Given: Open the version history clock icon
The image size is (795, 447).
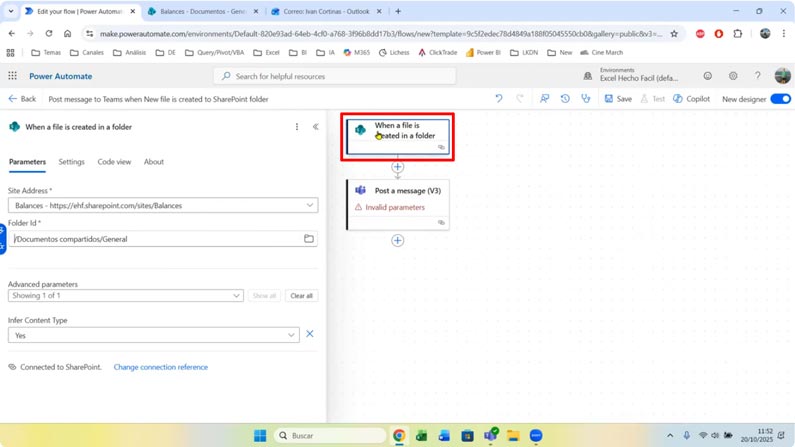Looking at the screenshot, I should [x=565, y=99].
